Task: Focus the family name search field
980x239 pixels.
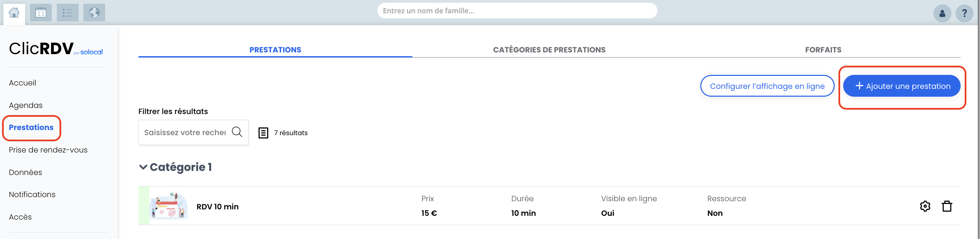Action: point(517,11)
